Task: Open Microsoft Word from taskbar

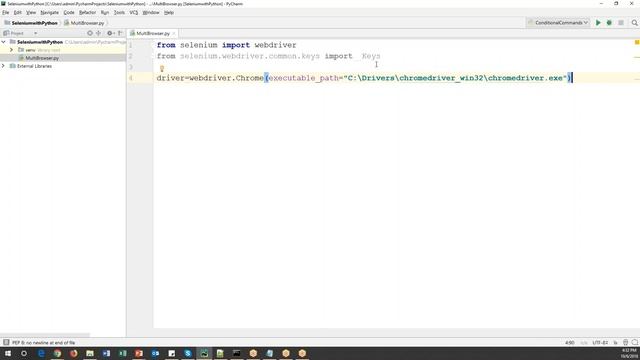Action: 106,353
